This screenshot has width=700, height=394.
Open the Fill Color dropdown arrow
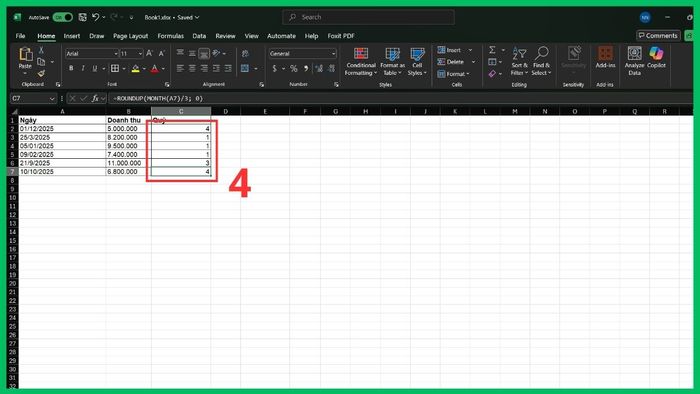click(x=144, y=69)
